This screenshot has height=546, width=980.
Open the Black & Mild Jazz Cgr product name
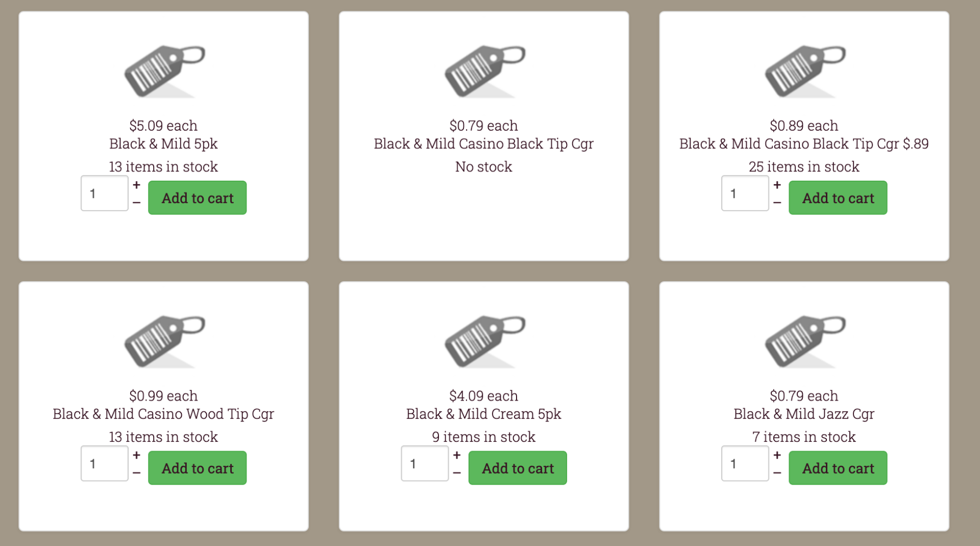pos(804,414)
